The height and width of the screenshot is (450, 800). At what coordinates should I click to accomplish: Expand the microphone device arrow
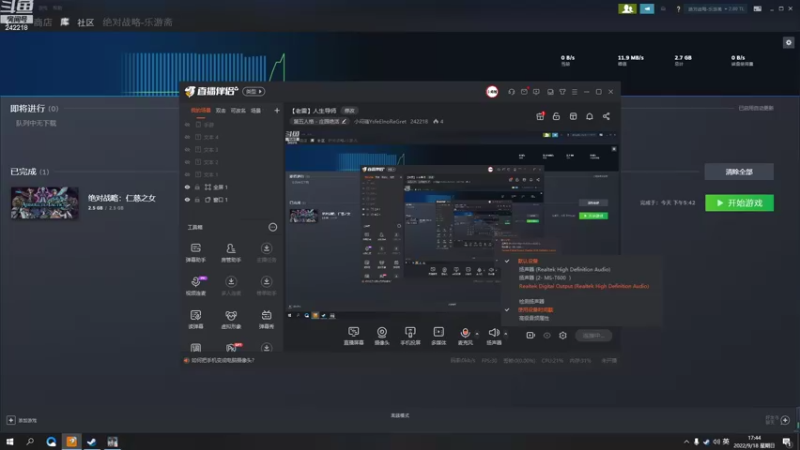click(477, 334)
